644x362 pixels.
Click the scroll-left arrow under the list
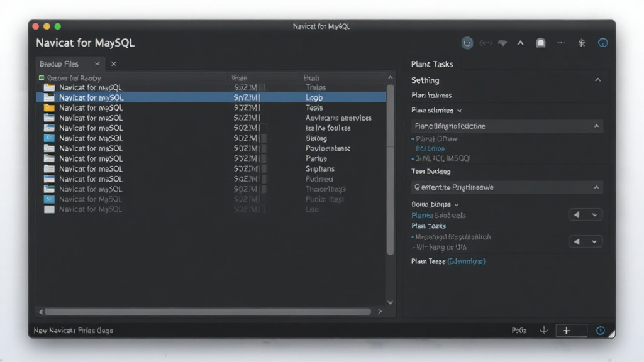[40, 312]
